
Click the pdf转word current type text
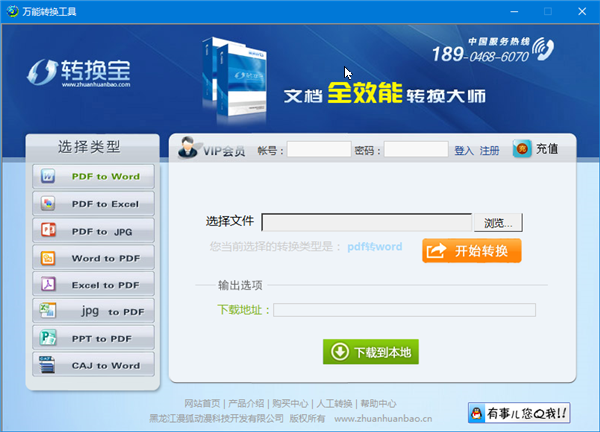375,246
